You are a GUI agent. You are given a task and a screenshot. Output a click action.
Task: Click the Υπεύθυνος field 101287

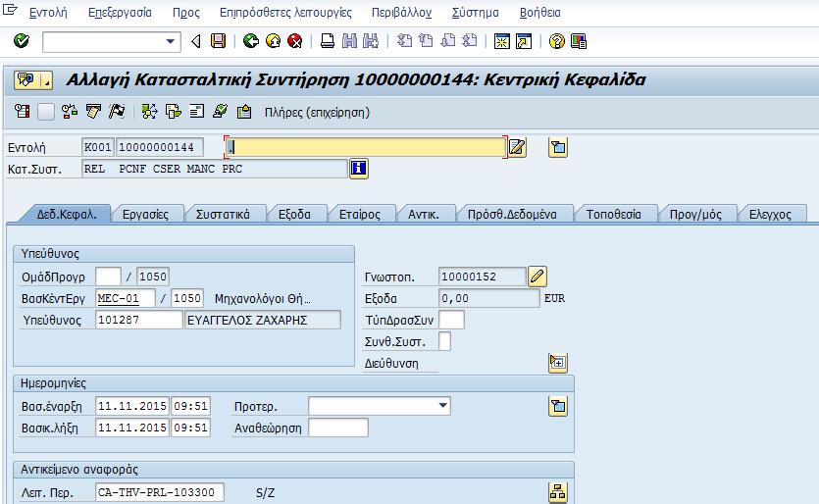139,320
